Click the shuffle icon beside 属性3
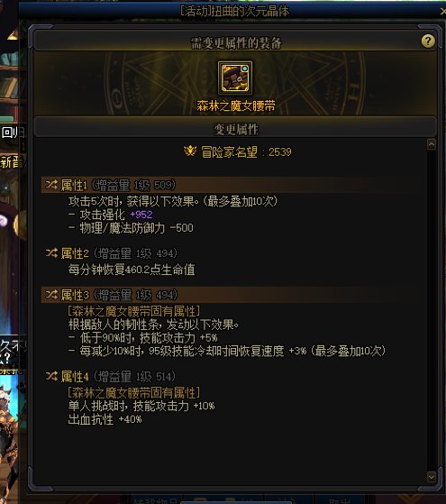This screenshot has height=504, width=446. [x=51, y=294]
